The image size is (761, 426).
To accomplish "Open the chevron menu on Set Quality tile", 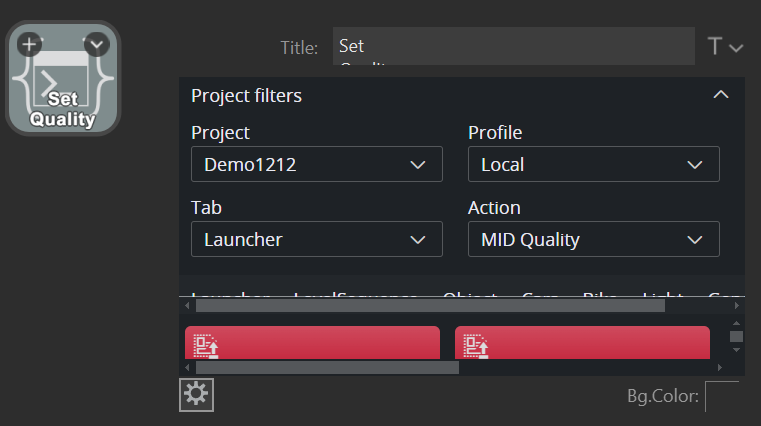I will (x=96, y=44).
